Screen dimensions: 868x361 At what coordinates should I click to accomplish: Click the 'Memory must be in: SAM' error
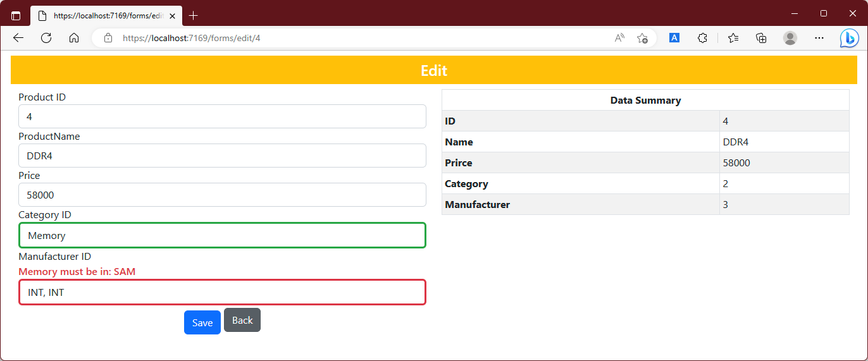click(77, 272)
